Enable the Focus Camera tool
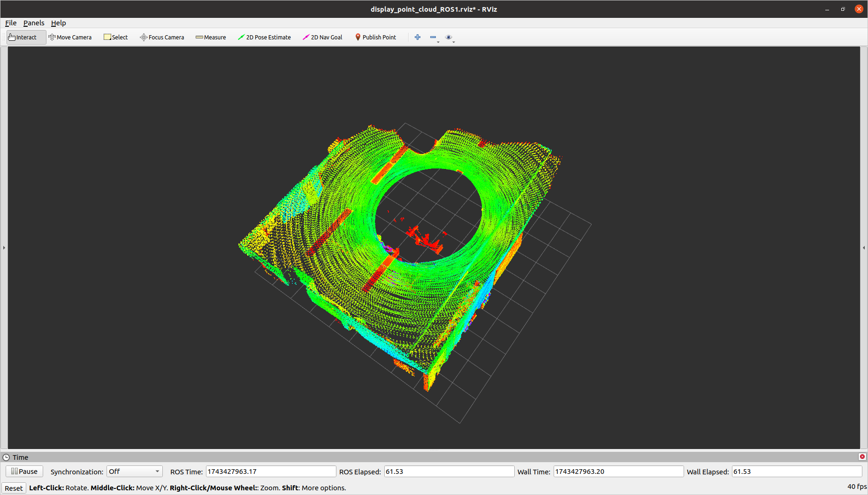The image size is (868, 495). coord(162,38)
